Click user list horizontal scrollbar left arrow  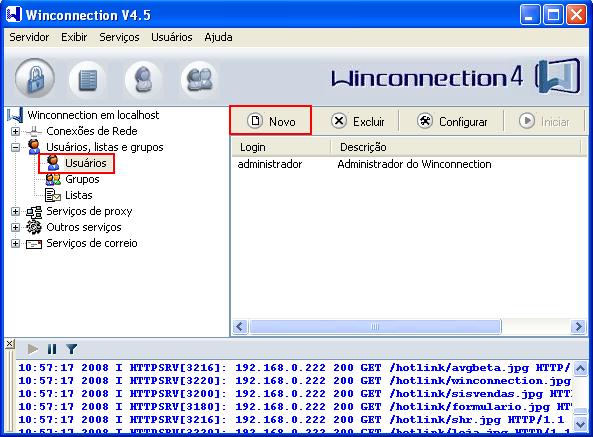240,326
